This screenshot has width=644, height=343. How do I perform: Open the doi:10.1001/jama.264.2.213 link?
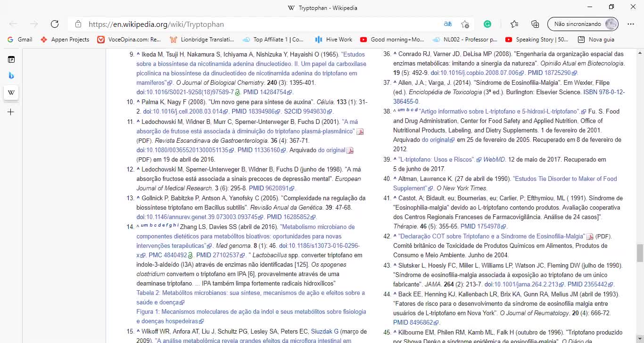pyautogui.click(x=524, y=285)
